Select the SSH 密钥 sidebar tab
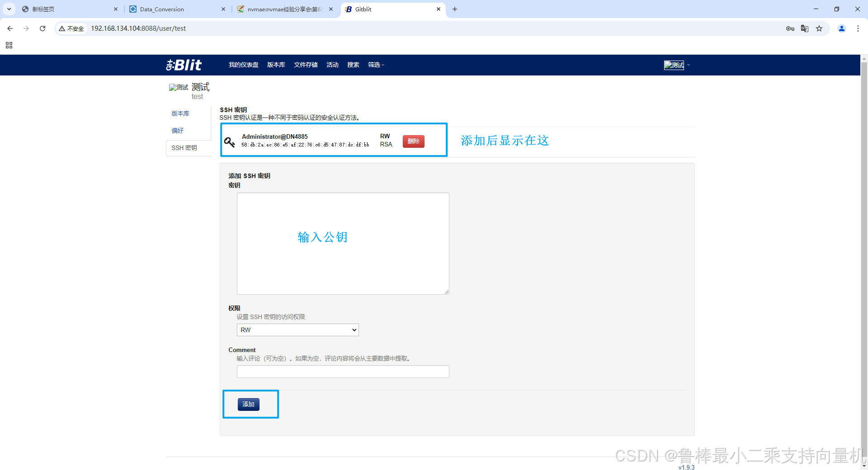Screen dimensions: 868x470 point(184,147)
